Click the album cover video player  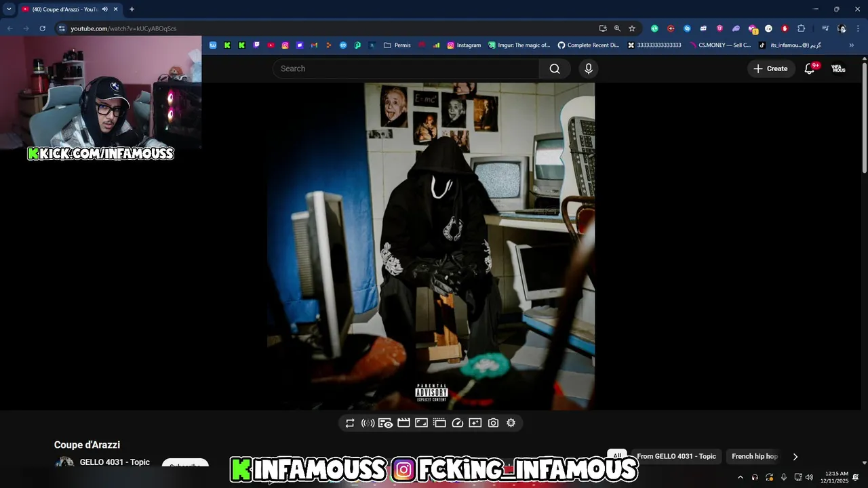click(431, 246)
